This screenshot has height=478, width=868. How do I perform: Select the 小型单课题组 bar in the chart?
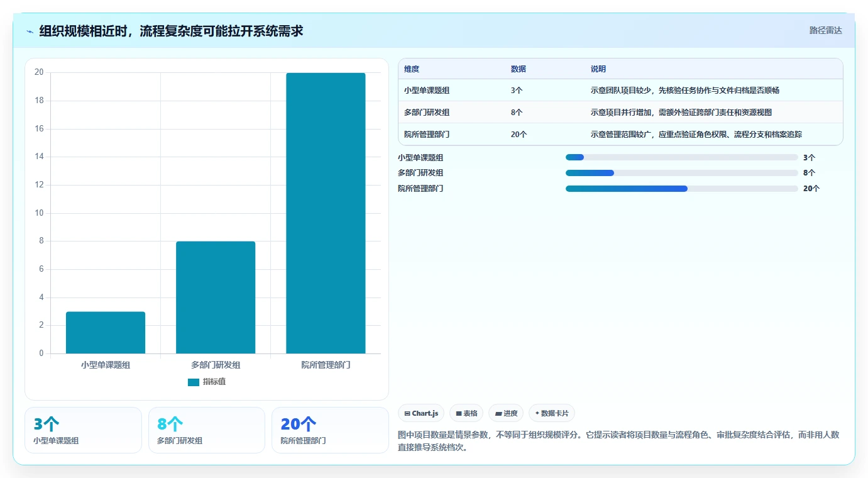click(x=106, y=333)
